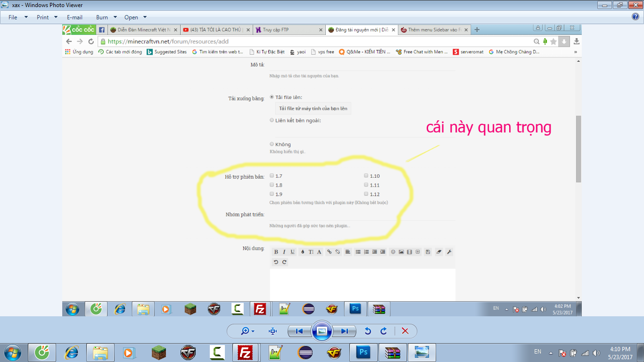Select the 'Liên kết bên ngoài' radio button
644x362 pixels.
pos(272,120)
